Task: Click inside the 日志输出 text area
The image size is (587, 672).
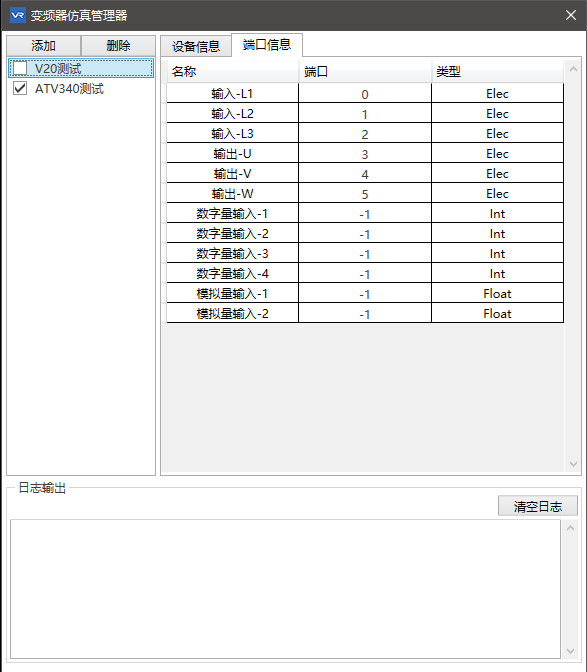Action: pyautogui.click(x=285, y=589)
